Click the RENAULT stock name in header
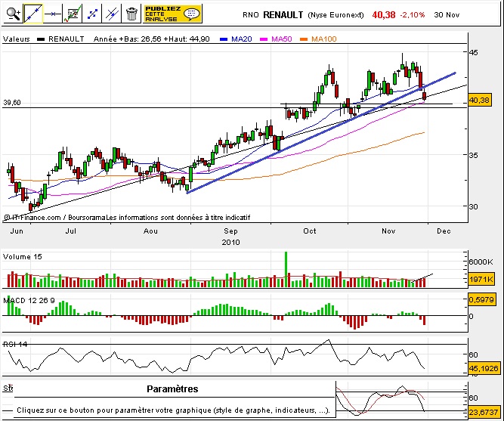 pos(283,15)
